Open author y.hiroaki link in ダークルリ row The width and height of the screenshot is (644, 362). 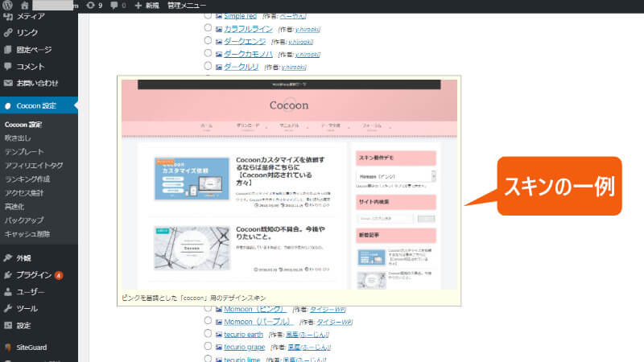coord(294,68)
